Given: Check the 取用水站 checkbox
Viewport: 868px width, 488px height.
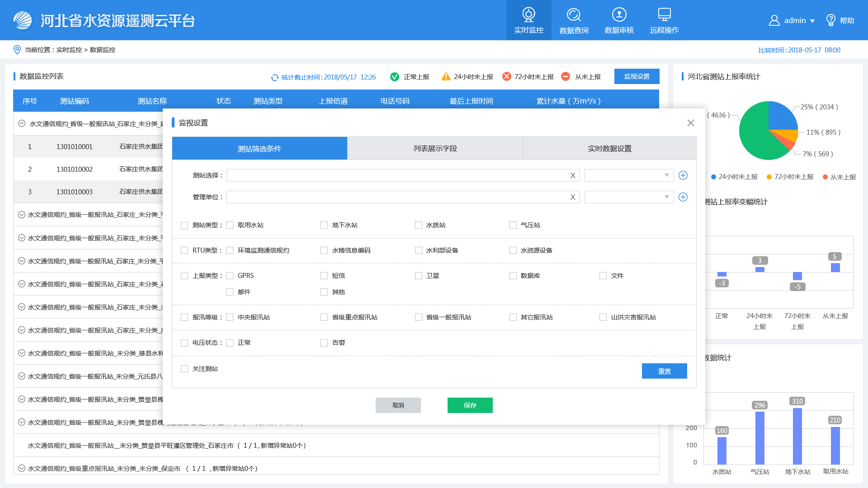Looking at the screenshot, I should (230, 225).
